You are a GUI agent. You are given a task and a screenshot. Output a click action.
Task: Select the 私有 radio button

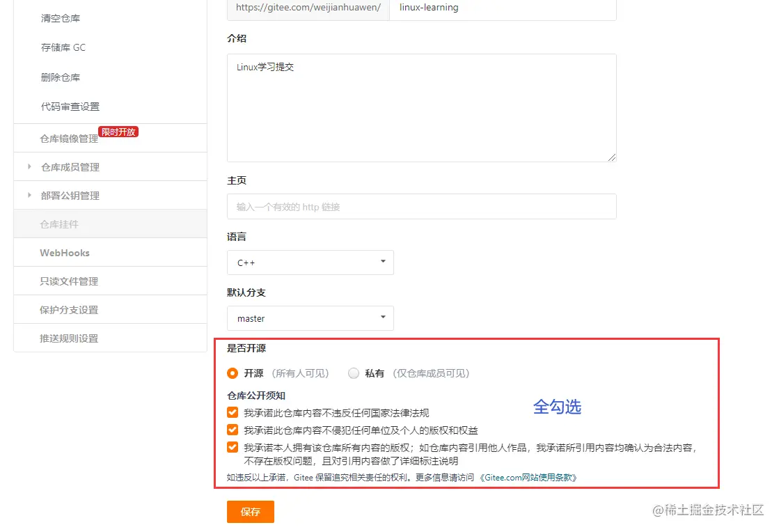(x=353, y=373)
